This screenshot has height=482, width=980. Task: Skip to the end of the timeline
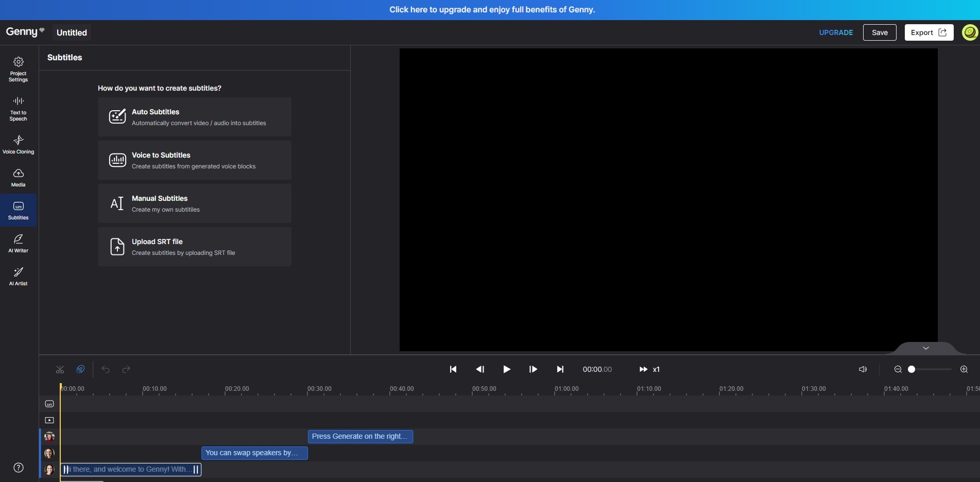click(x=560, y=369)
